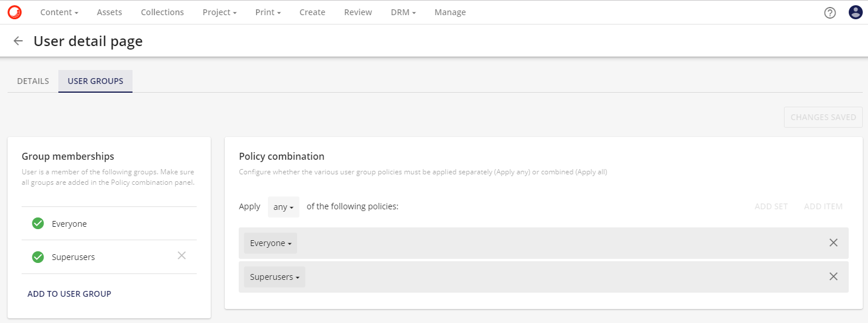This screenshot has height=323, width=868.
Task: Expand the Apply any dropdown
Action: (284, 207)
